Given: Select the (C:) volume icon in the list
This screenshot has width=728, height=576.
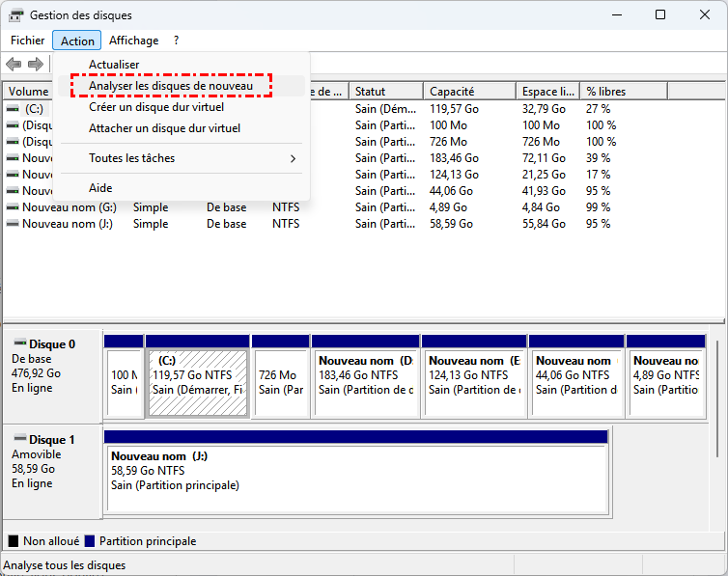Looking at the screenshot, I should [x=12, y=109].
